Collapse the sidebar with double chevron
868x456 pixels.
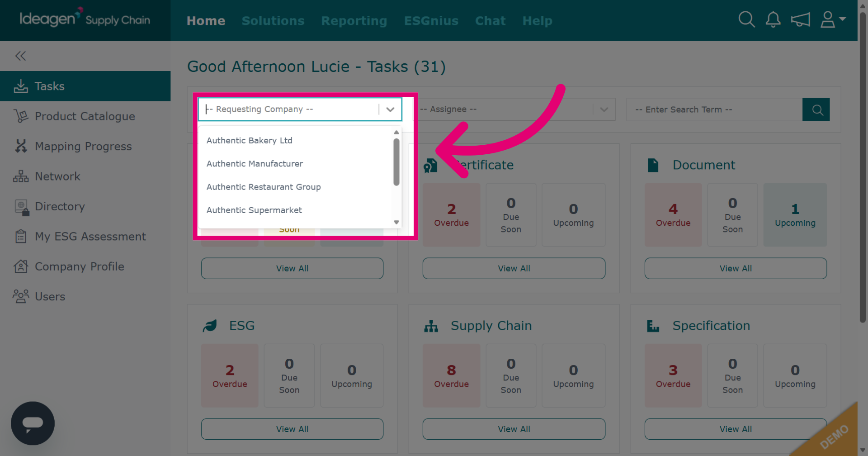[x=20, y=56]
